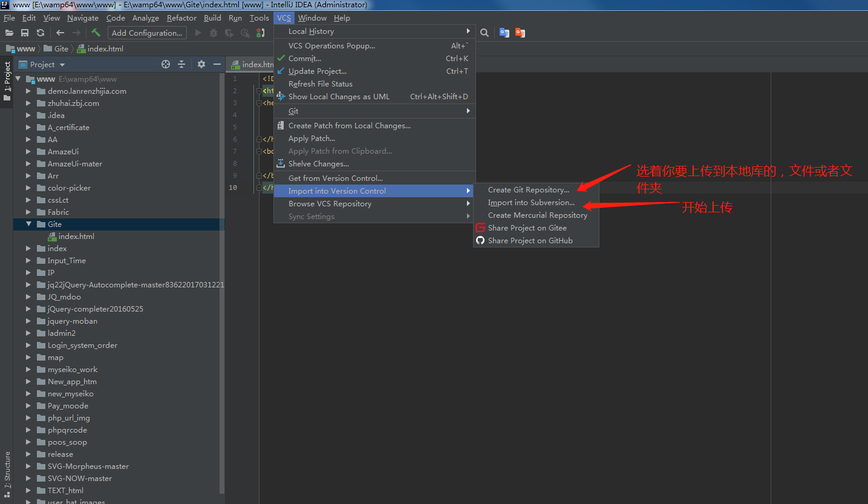
Task: Click the Save All floppy disk icon
Action: point(25,33)
